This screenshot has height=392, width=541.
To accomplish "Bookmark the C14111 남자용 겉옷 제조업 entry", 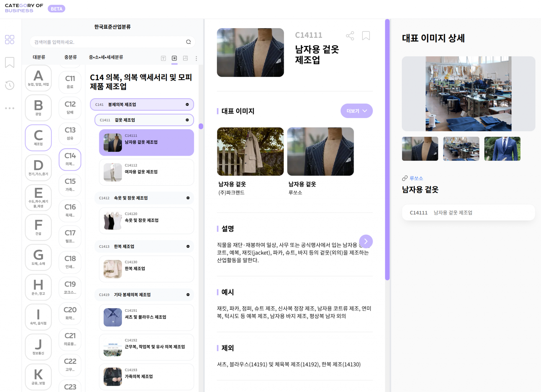I will (366, 36).
